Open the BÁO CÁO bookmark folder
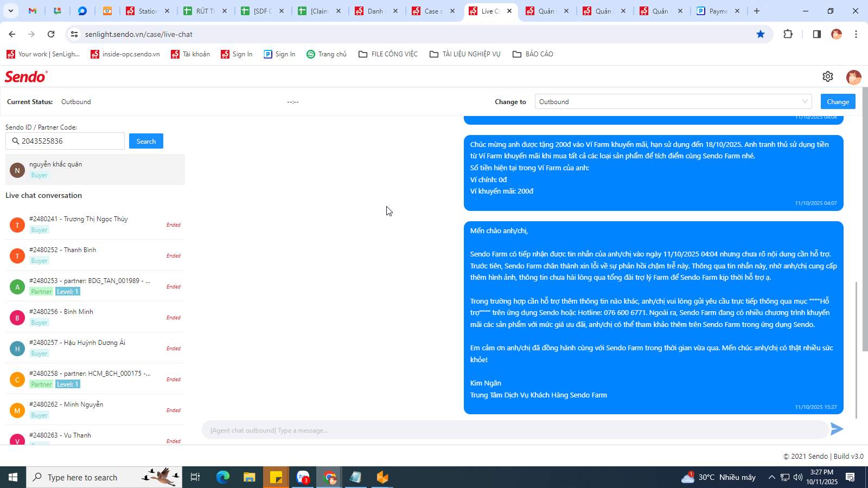The image size is (868, 488). click(533, 54)
